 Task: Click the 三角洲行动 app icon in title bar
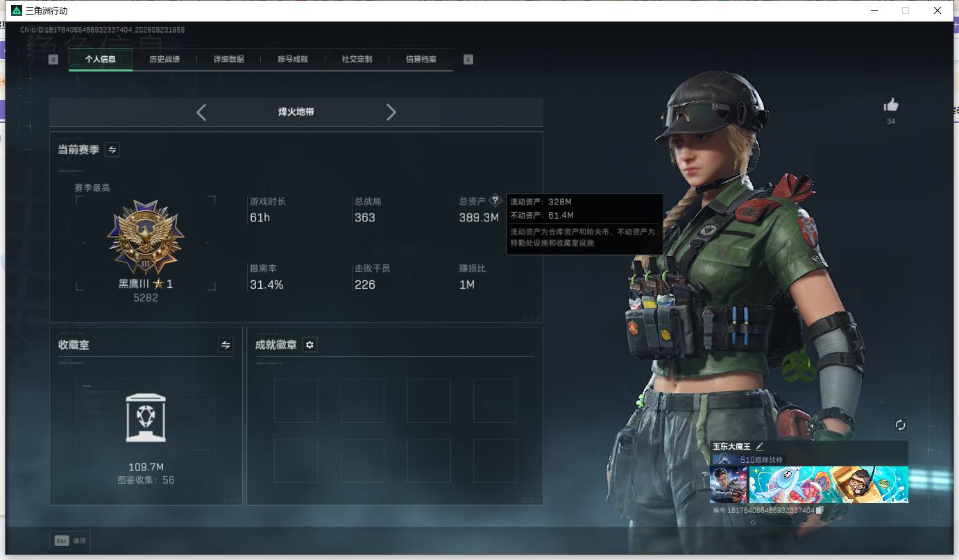(x=17, y=10)
